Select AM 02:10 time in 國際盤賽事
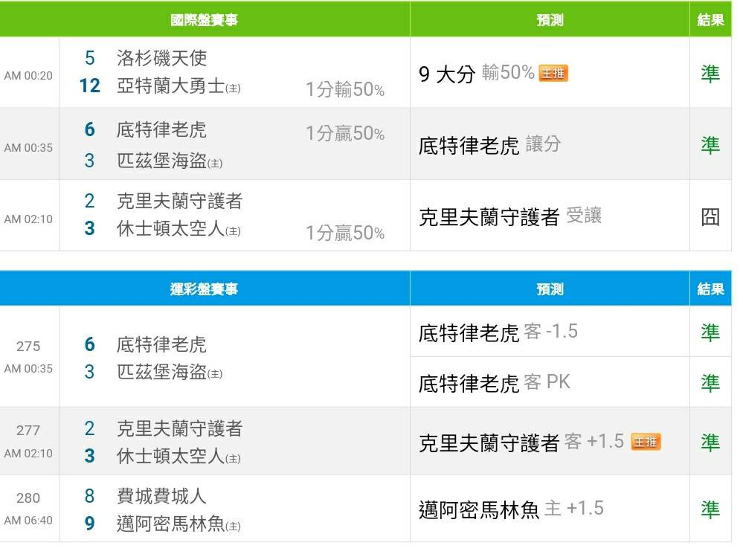 (x=28, y=219)
